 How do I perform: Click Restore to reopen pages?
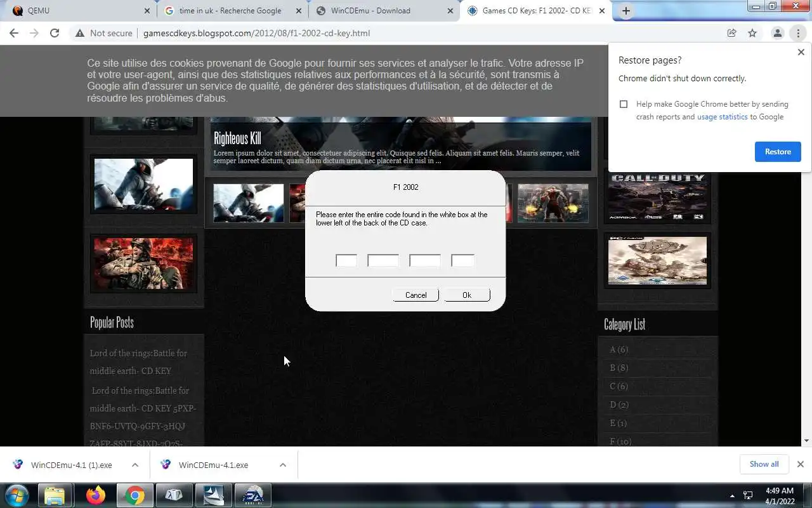778,152
